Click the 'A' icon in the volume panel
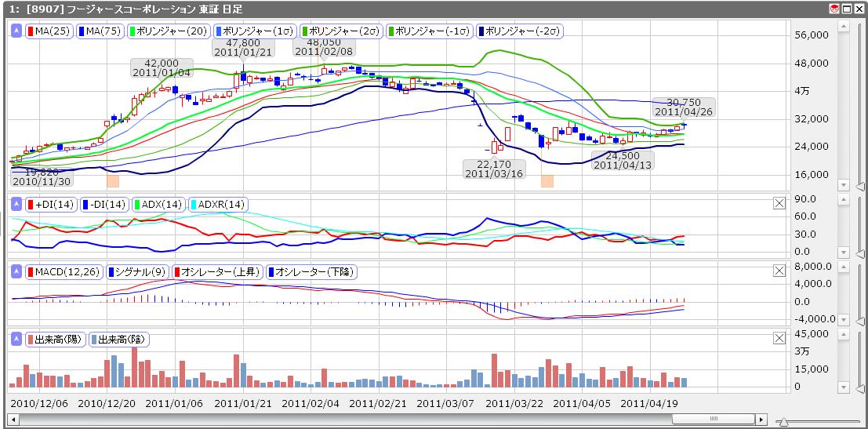The width and height of the screenshot is (868, 429). [x=16, y=339]
